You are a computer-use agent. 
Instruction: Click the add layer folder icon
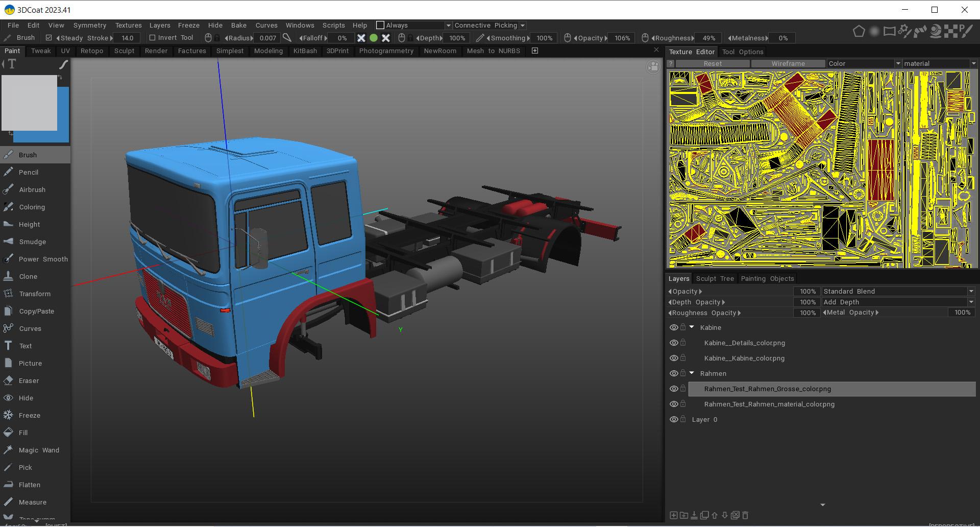coord(683,515)
